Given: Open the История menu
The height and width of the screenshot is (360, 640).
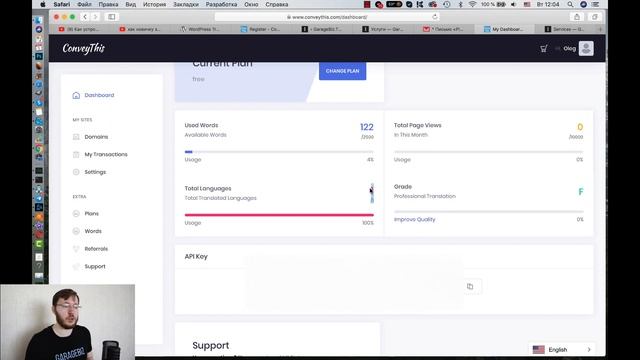Looking at the screenshot, I should tap(154, 4).
